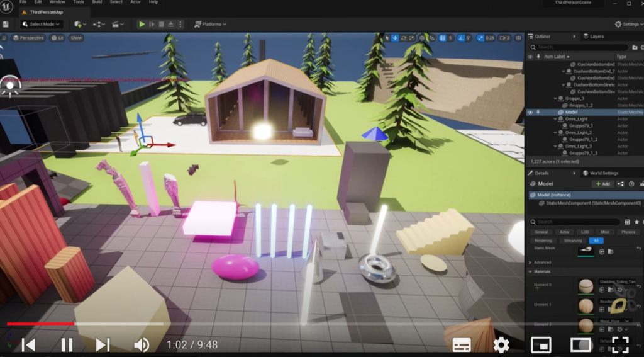Skip to next video
The image size is (644, 357).
coord(103,344)
